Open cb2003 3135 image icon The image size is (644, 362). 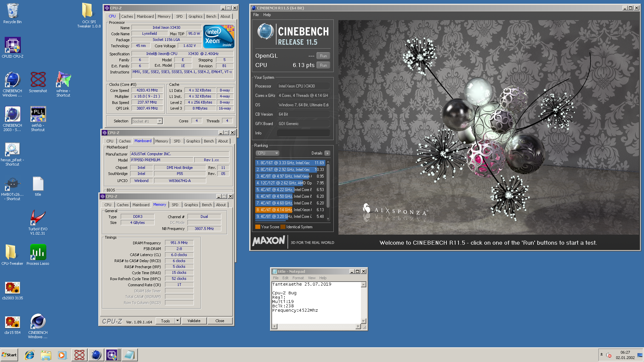12,290
